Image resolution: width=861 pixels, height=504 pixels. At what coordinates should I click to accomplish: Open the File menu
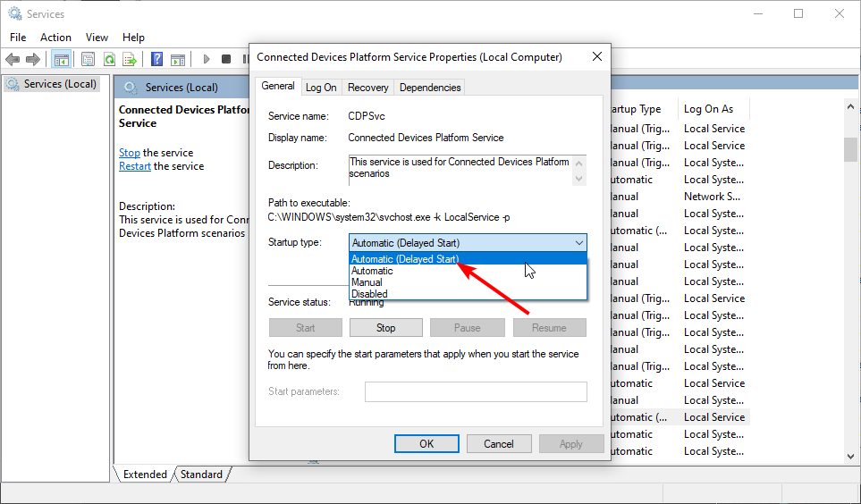tap(18, 38)
